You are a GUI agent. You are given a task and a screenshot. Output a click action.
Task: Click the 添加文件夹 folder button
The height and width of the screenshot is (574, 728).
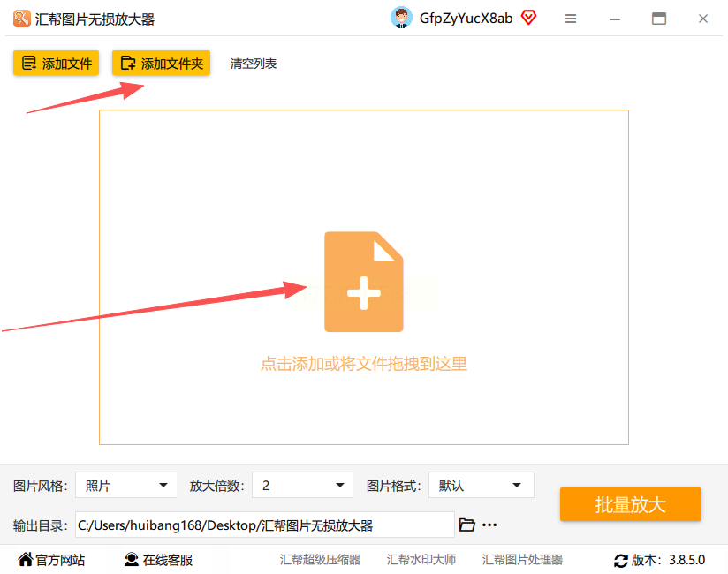tap(161, 63)
